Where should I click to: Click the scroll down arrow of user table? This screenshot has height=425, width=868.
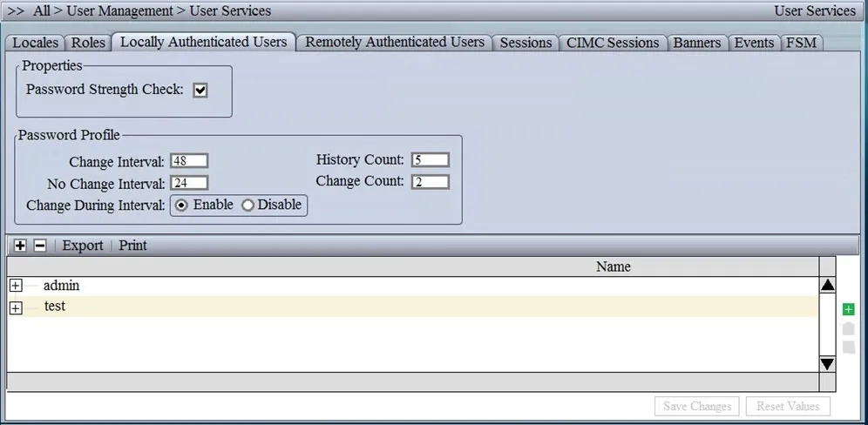(x=828, y=363)
